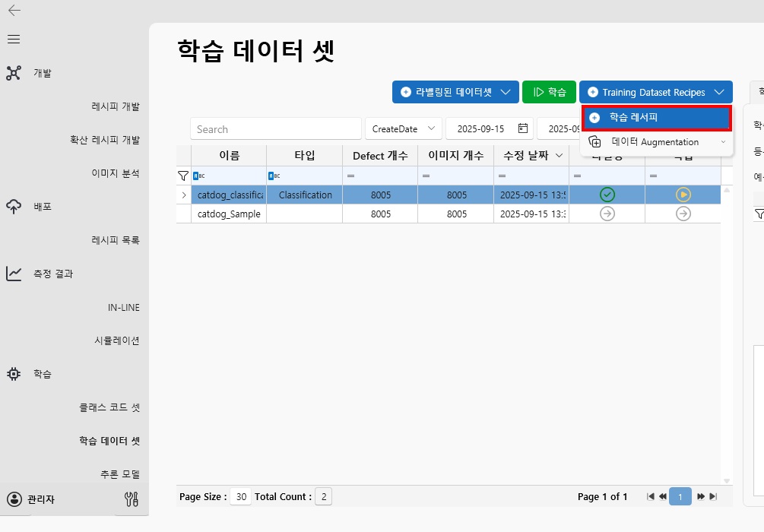The image size is (764, 532).
Task: Expand the catdog_classification row
Action: pos(182,195)
